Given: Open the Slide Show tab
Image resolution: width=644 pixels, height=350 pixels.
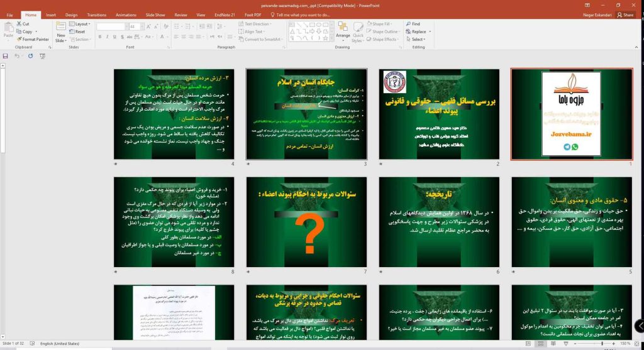Looking at the screenshot, I should tap(155, 15).
